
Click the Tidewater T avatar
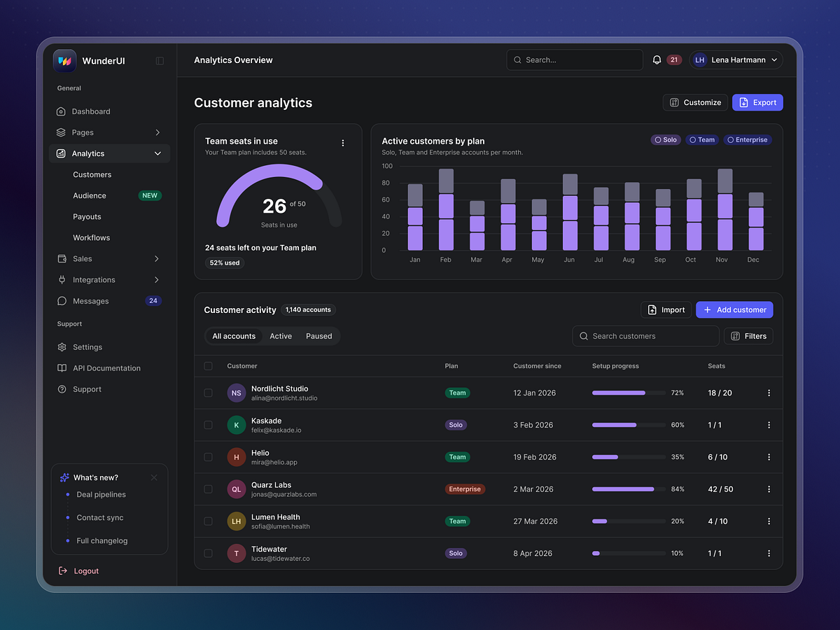(237, 554)
